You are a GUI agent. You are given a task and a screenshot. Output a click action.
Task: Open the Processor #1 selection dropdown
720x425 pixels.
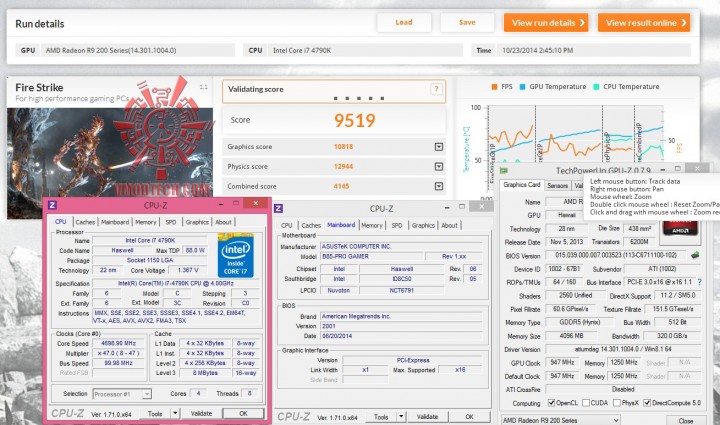pyautogui.click(x=122, y=394)
